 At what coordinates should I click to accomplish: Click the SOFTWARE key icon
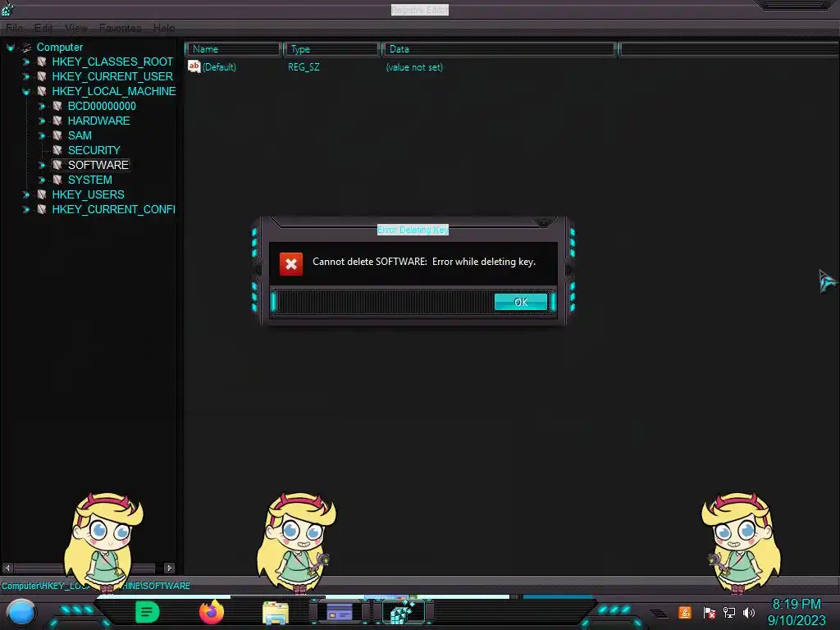[x=57, y=165]
